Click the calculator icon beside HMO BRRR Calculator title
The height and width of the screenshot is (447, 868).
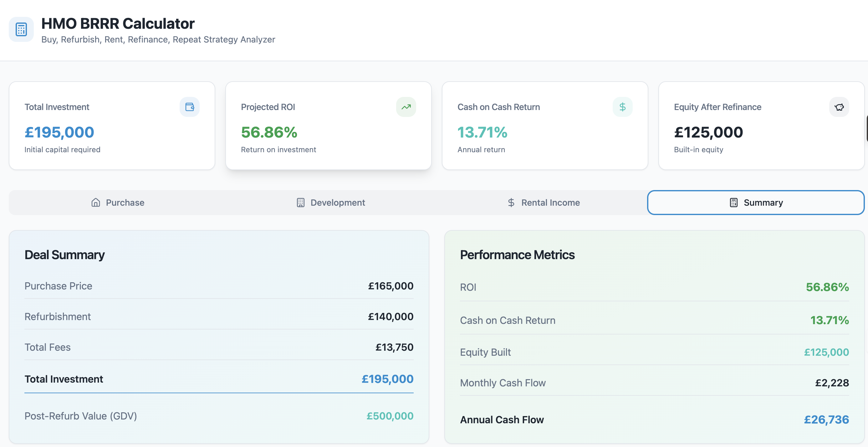pyautogui.click(x=21, y=29)
